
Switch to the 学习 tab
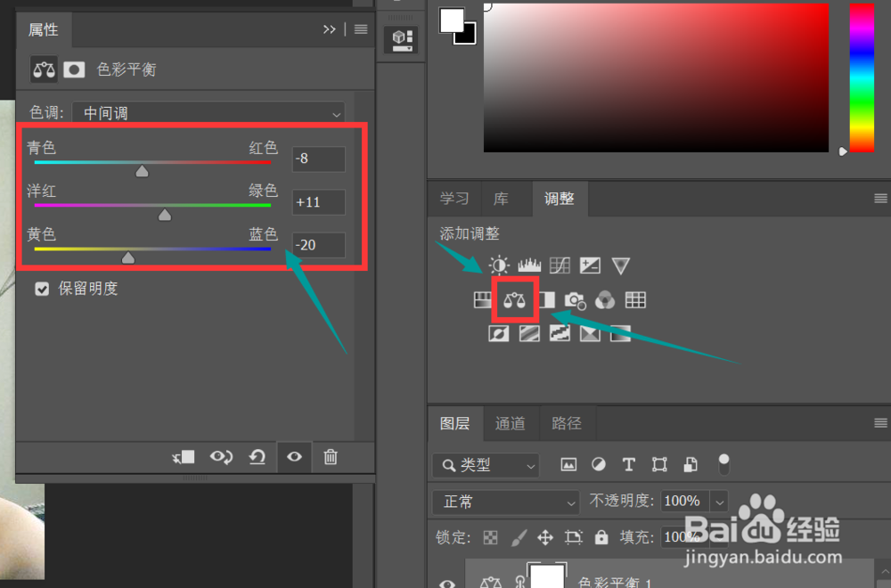(454, 199)
